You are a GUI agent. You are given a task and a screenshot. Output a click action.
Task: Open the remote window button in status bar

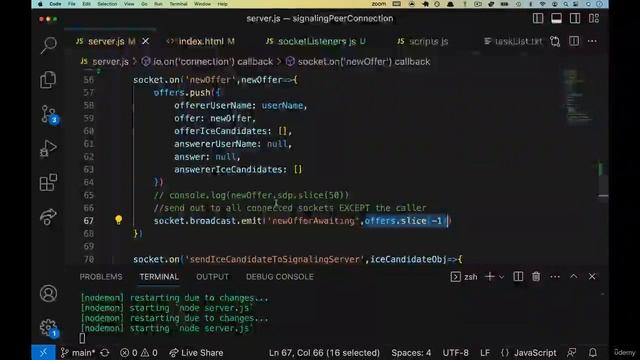click(43, 353)
